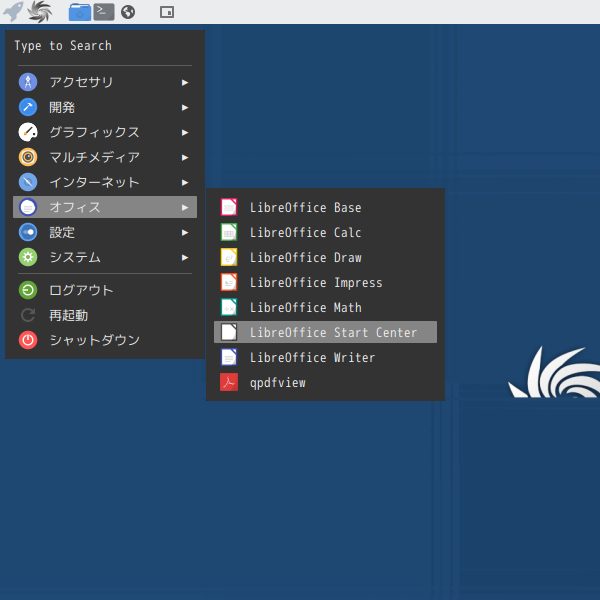
Task: Select LibreOffice Writer from the submenu
Action: 312,357
